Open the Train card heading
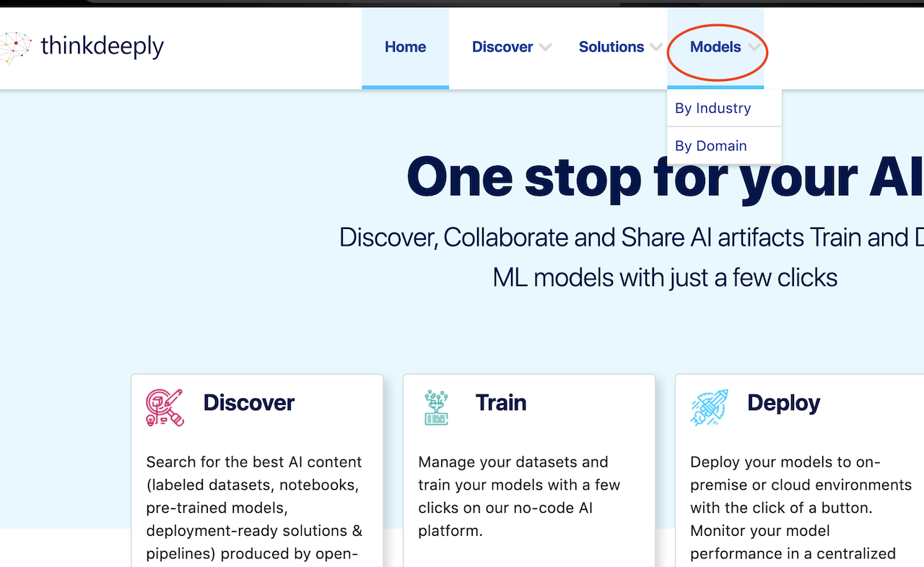Viewport: 924px width, 567px height. pyautogui.click(x=500, y=402)
